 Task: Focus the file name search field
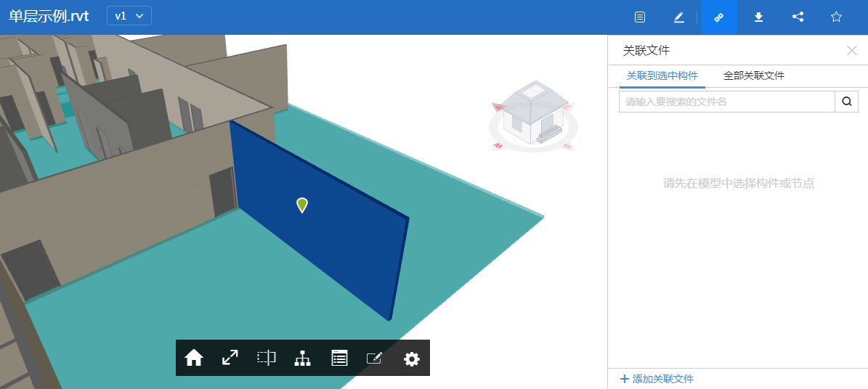pos(726,102)
